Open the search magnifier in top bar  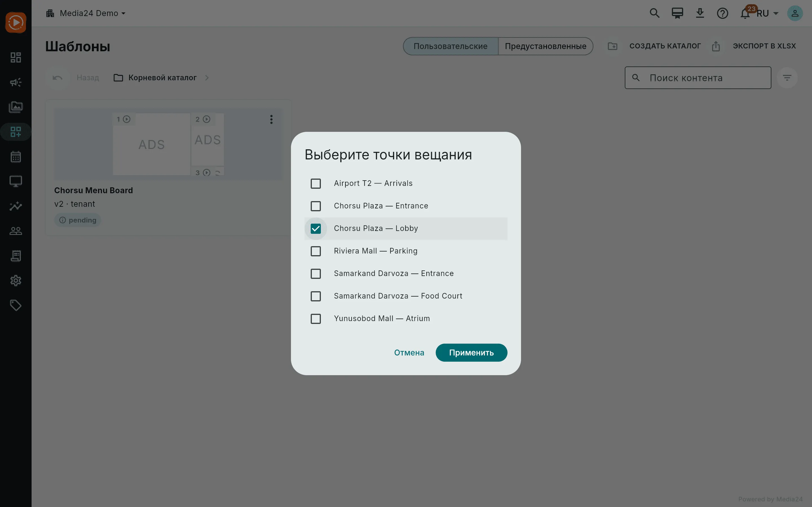point(655,14)
